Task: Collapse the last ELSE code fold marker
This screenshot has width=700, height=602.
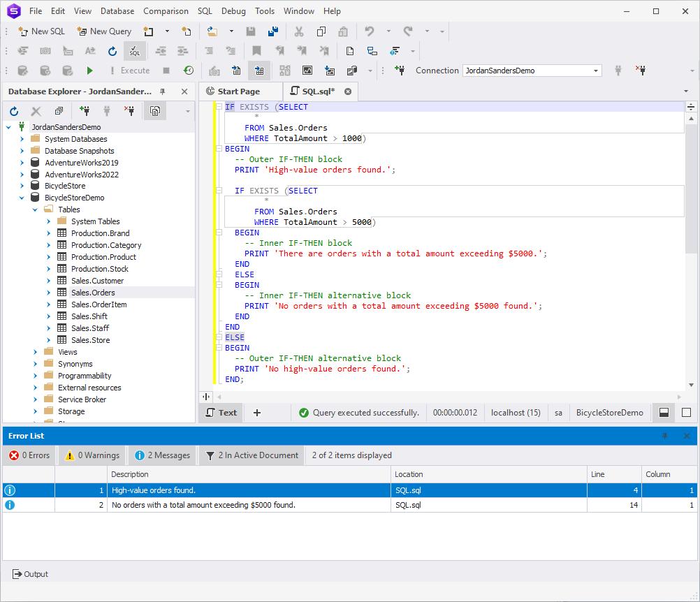Action: [x=219, y=337]
